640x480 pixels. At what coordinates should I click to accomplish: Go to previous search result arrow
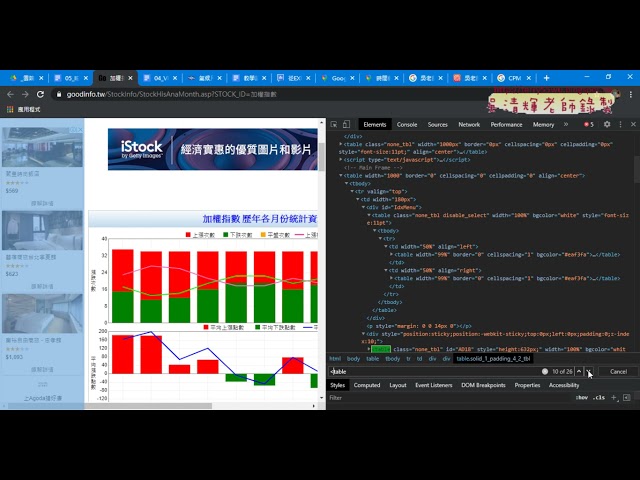(x=579, y=371)
